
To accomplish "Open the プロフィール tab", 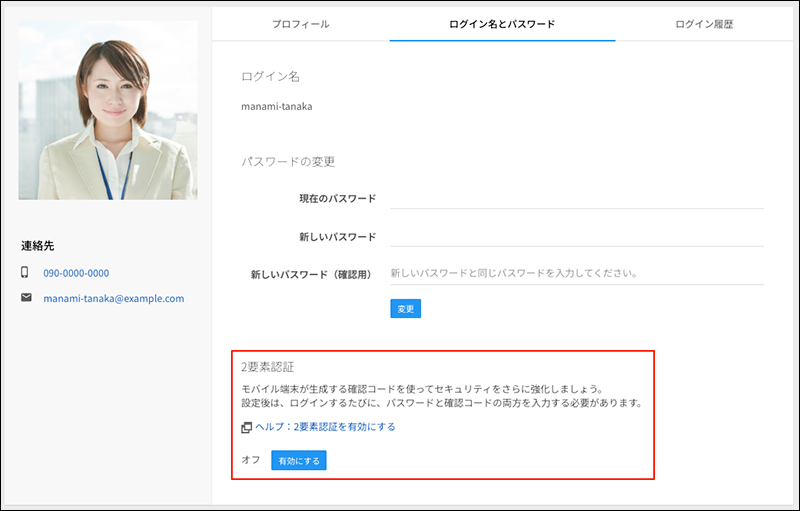I will tap(301, 24).
